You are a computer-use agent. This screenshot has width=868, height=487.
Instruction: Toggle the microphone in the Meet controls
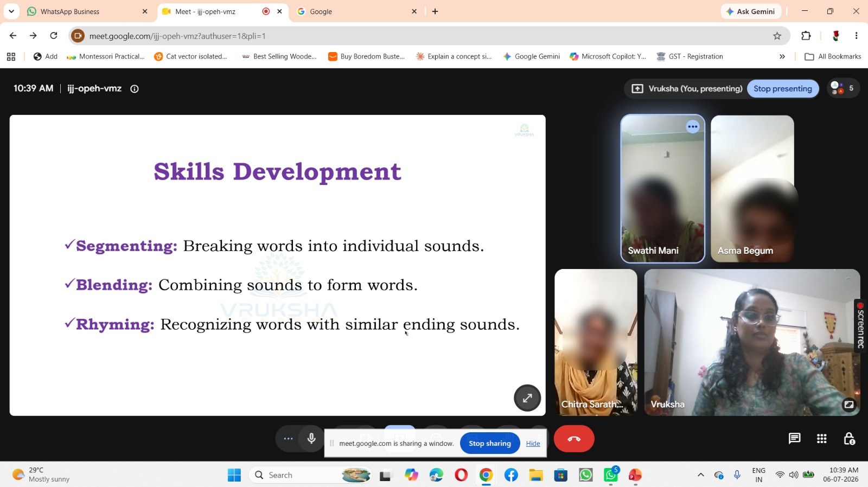311,438
